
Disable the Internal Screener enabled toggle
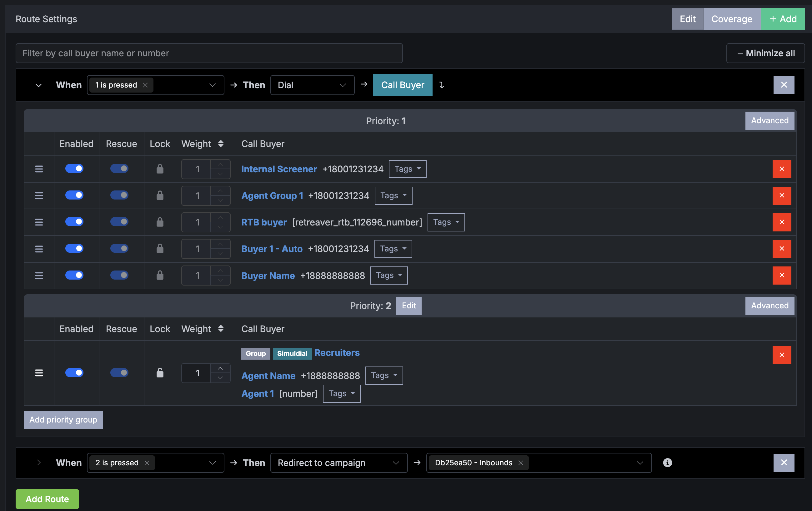point(74,169)
